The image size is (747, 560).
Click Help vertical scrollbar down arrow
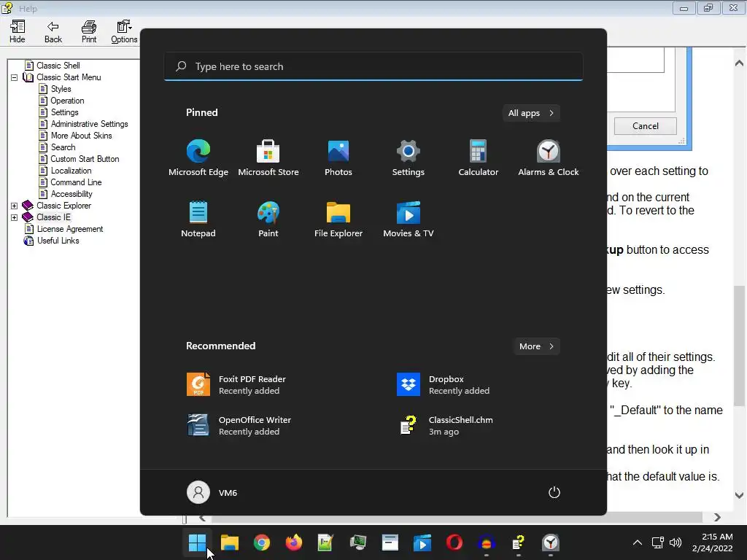coord(739,495)
